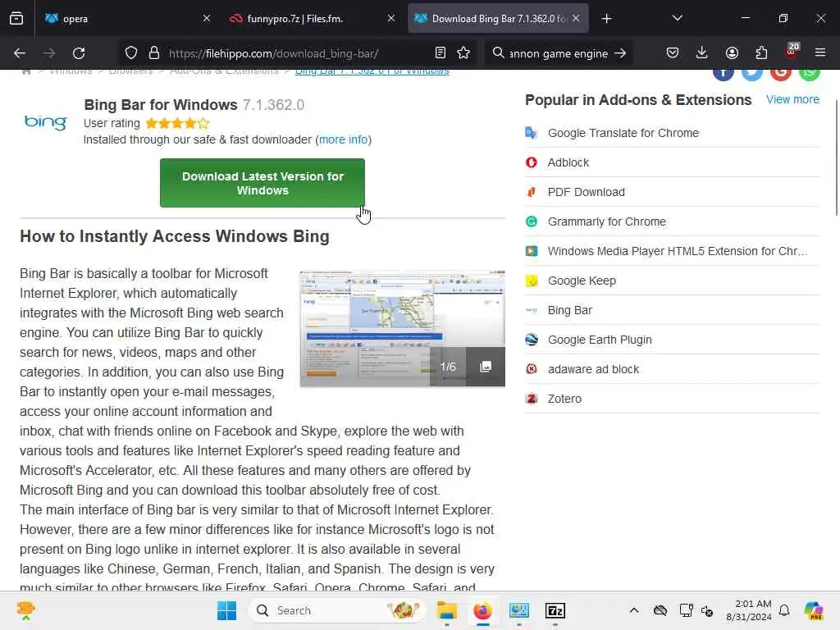Screen dimensions: 840x630
Task: Open Grammarly for Chrome link
Action: pyautogui.click(x=606, y=221)
